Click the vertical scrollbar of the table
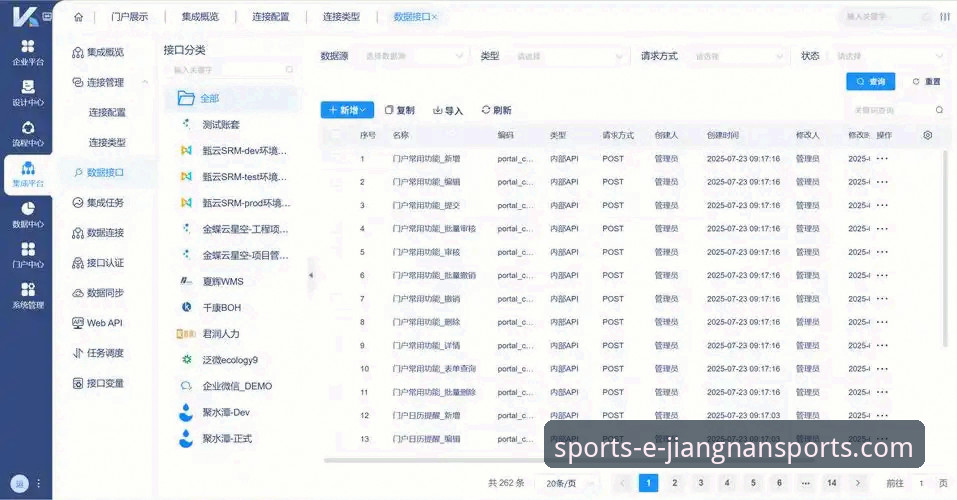Image resolution: width=957 pixels, height=500 pixels. pos(945,247)
